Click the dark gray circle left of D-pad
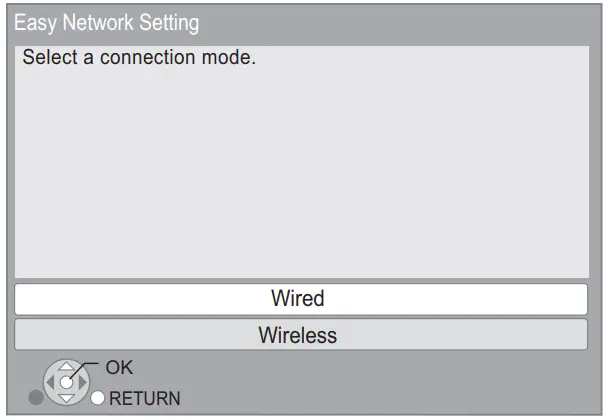The image size is (605, 420). pyautogui.click(x=36, y=398)
